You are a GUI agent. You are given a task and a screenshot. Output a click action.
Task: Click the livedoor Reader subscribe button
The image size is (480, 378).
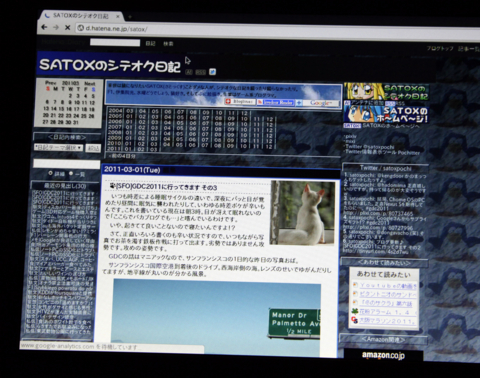coord(276,102)
